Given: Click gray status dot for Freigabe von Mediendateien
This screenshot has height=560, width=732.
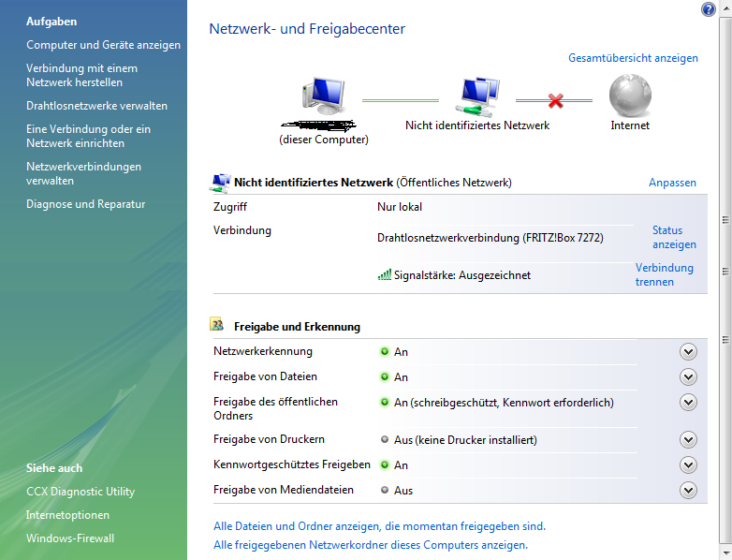Looking at the screenshot, I should pos(385,490).
